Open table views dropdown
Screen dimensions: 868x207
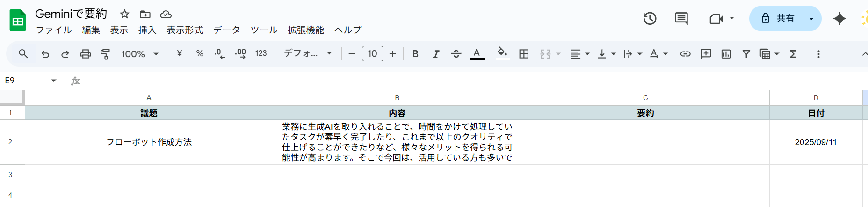[x=769, y=54]
